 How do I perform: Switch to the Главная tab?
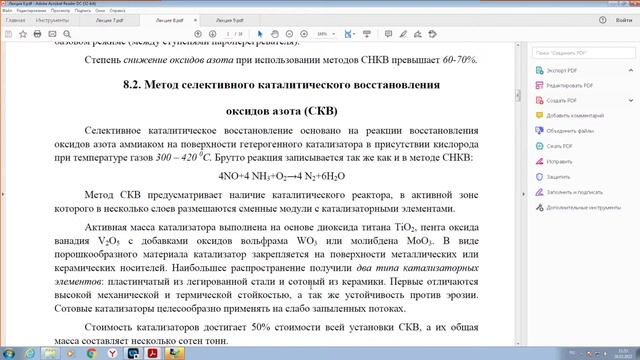[x=16, y=20]
